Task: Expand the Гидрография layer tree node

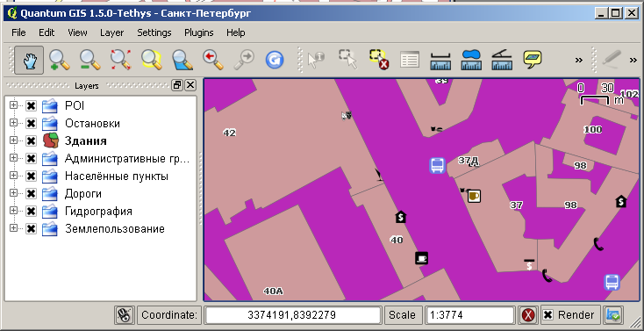Action: point(13,210)
